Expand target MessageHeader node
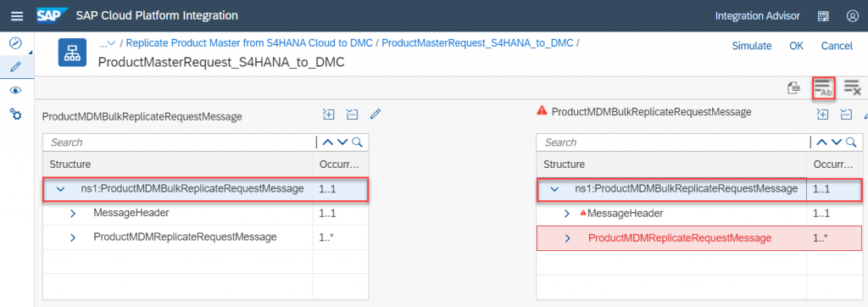This screenshot has width=868, height=307. [566, 214]
